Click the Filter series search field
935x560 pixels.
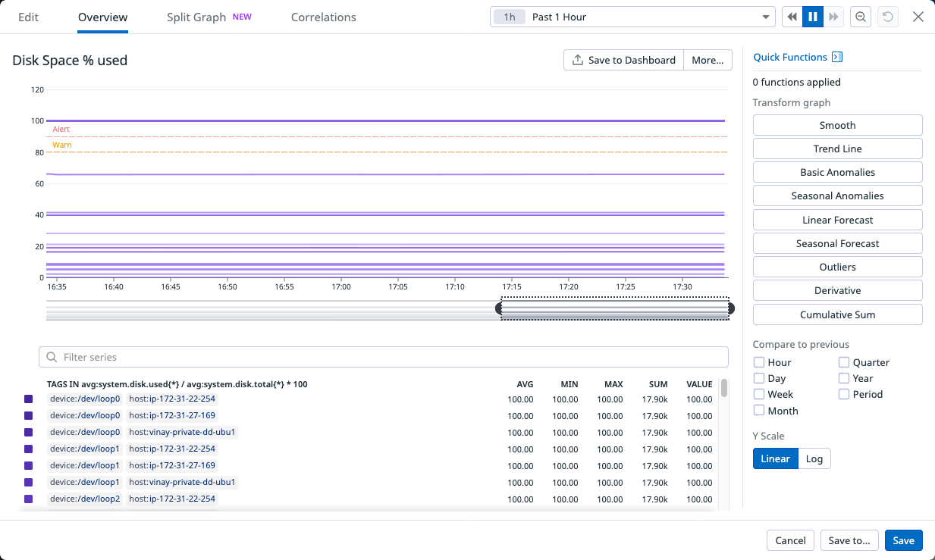click(384, 357)
